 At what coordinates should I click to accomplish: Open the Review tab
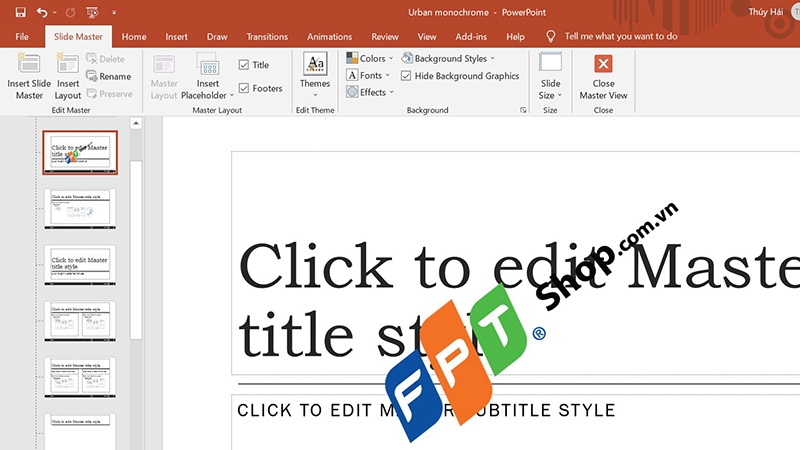(385, 37)
